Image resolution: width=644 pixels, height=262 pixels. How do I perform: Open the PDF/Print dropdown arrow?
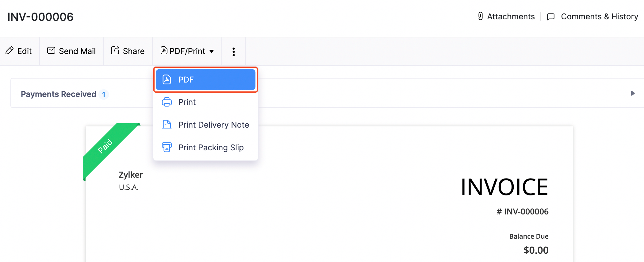coord(212,52)
